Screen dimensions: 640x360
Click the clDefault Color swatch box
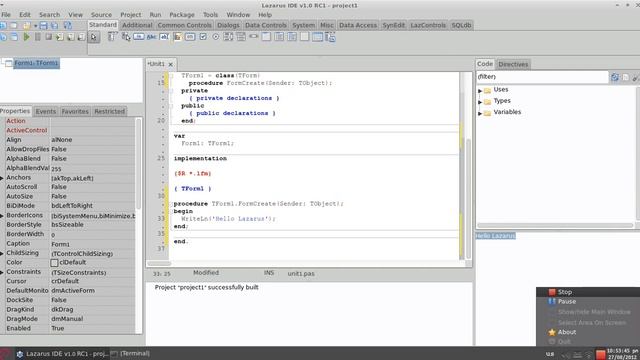(54, 263)
